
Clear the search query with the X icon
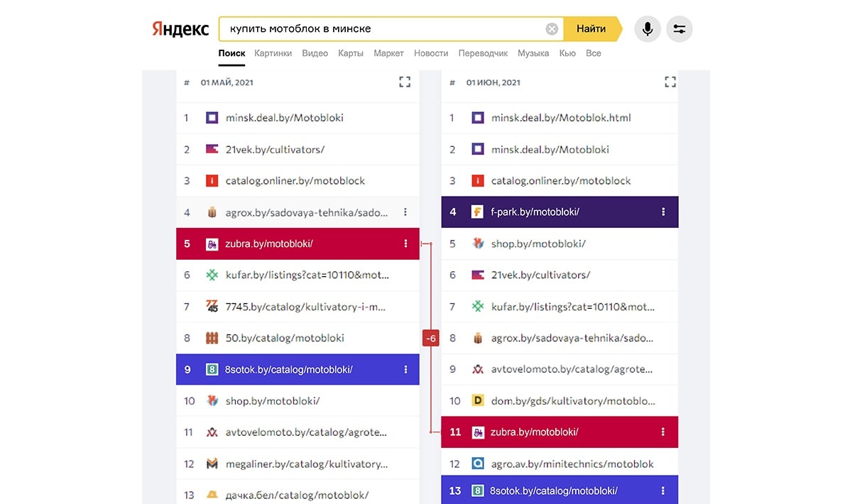pos(552,29)
